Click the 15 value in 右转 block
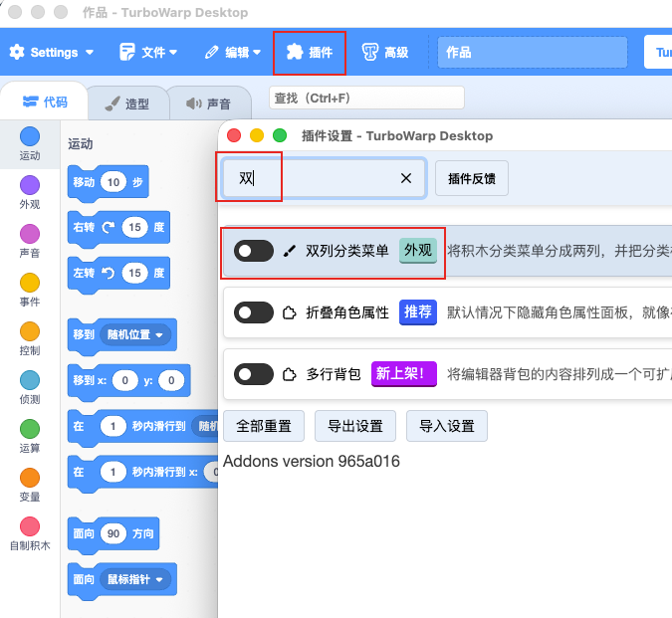Screen dimensions: 672x618 (x=135, y=228)
